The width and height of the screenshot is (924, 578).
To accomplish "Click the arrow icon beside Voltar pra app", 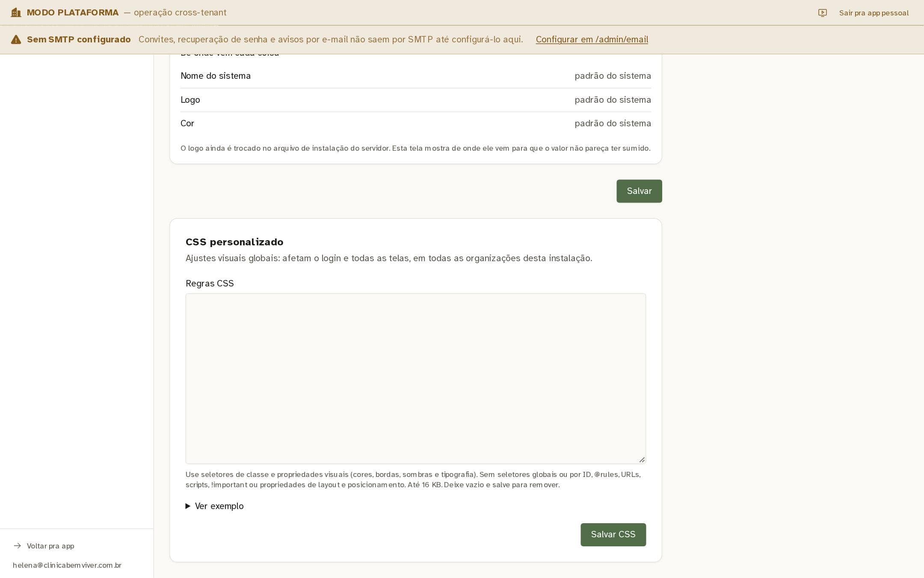I will 17,545.
